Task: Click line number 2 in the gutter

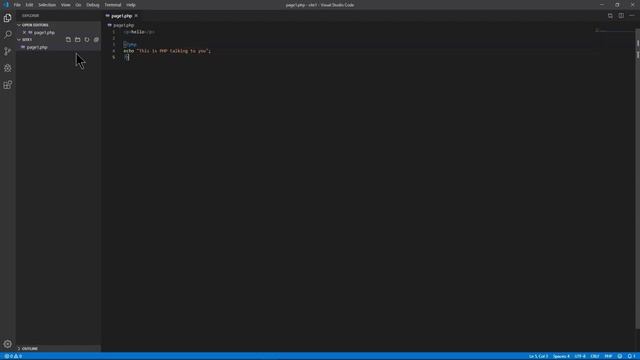Action: point(114,38)
